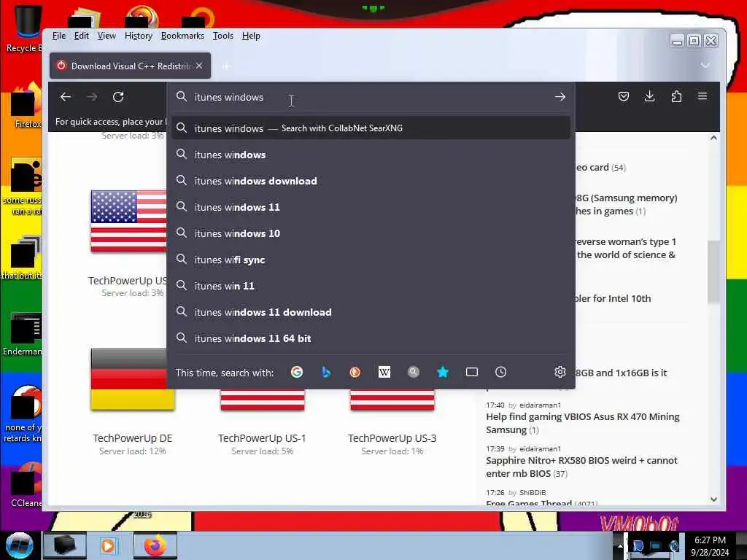Pick 'itunes windows 11 download' suggestion
This screenshot has width=747, height=560.
(370, 312)
